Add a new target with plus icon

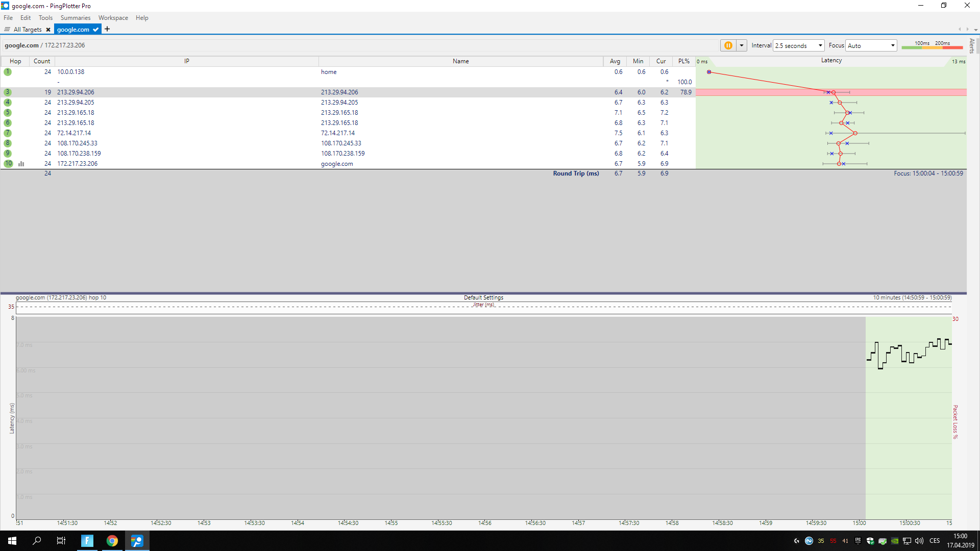click(107, 29)
